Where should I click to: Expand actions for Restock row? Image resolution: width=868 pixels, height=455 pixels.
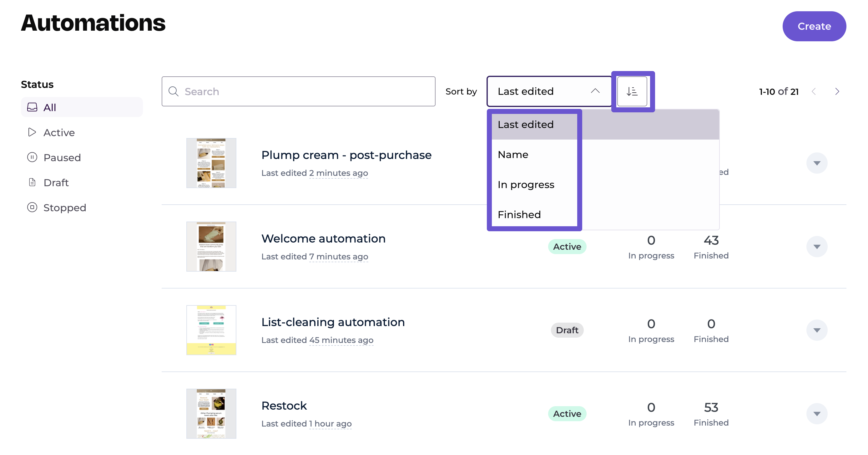pyautogui.click(x=816, y=413)
